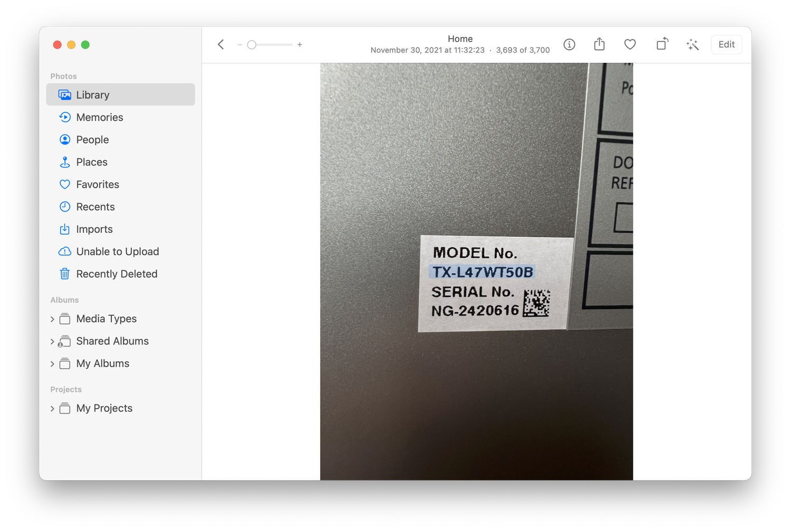Select Memories in the sidebar
The image size is (791, 532).
click(99, 118)
